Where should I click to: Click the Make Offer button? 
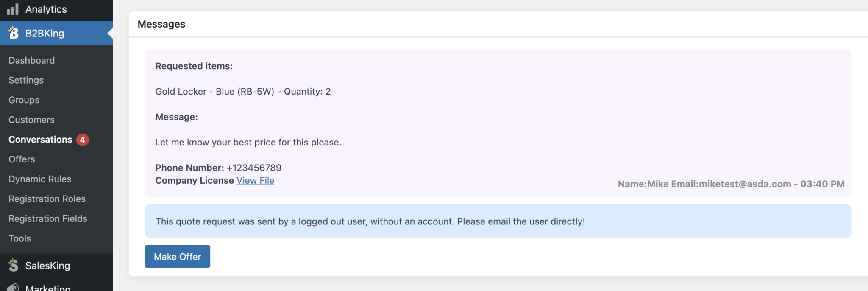click(x=177, y=256)
